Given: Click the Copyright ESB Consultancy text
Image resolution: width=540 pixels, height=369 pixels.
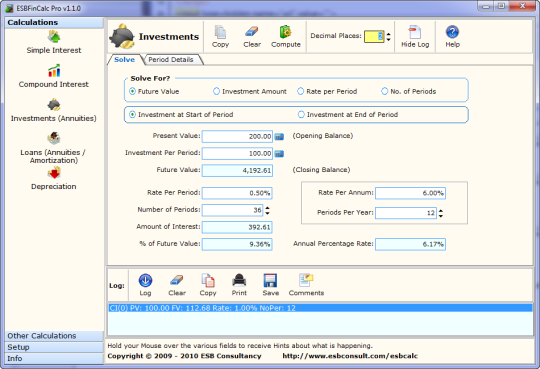Looking at the screenshot, I should (185, 356).
